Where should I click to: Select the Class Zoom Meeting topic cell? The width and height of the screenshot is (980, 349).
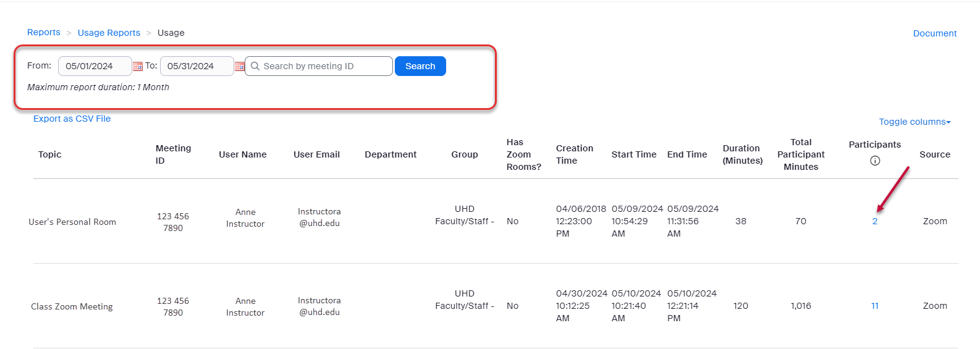[x=72, y=306]
